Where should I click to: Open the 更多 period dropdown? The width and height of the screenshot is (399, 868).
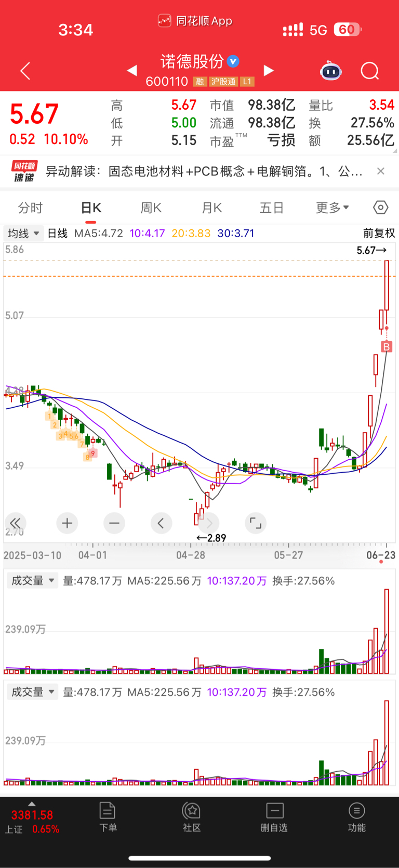tap(332, 208)
